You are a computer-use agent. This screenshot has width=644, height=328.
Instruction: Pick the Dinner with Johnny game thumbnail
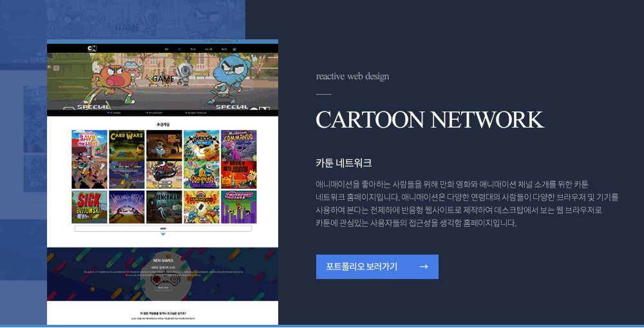pyautogui.click(x=239, y=175)
